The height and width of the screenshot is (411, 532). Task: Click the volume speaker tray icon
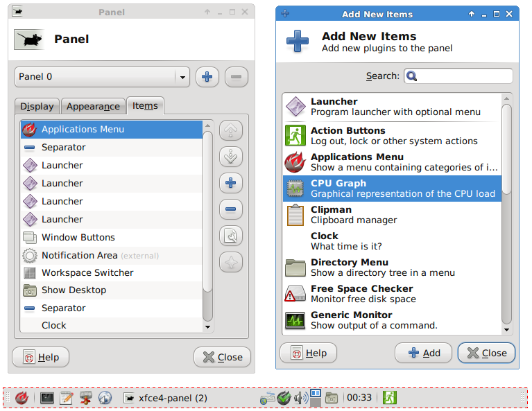300,398
